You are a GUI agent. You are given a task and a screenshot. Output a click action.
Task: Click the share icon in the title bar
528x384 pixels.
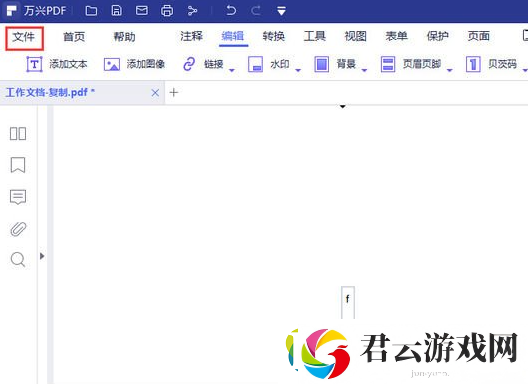click(x=192, y=11)
